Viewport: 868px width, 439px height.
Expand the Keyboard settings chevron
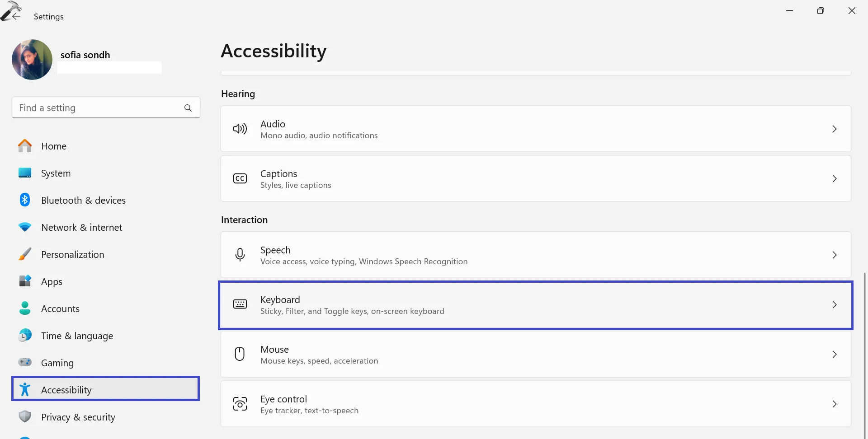[x=835, y=305]
